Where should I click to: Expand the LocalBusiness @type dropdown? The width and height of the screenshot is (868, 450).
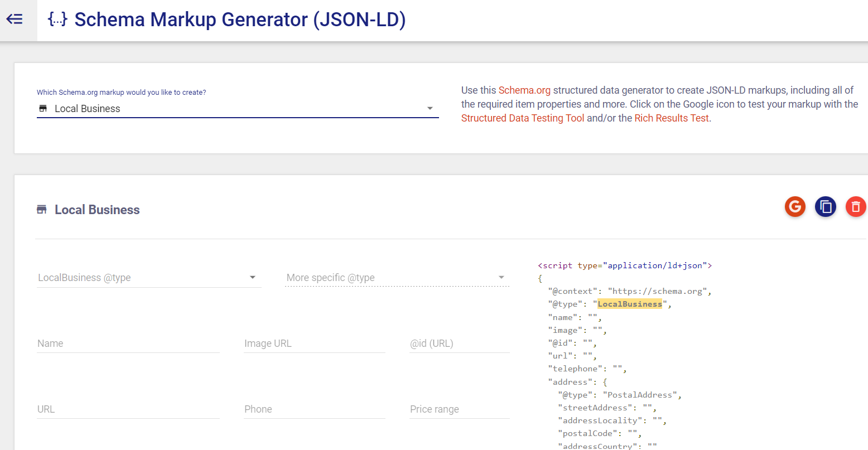click(148, 278)
